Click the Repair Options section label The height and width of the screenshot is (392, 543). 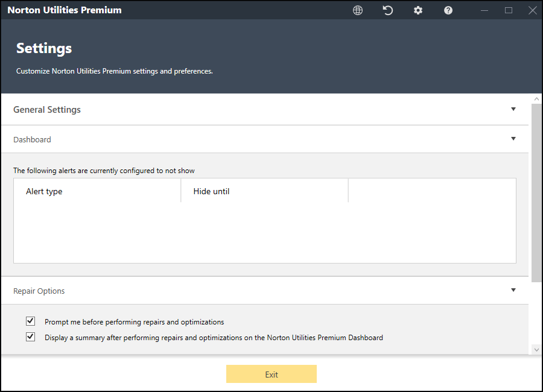pos(39,291)
